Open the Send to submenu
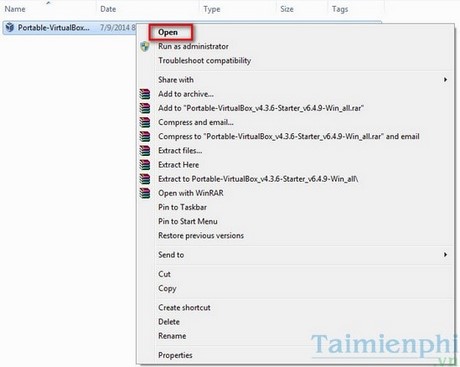Viewport: 460px width, 367px height. (171, 255)
